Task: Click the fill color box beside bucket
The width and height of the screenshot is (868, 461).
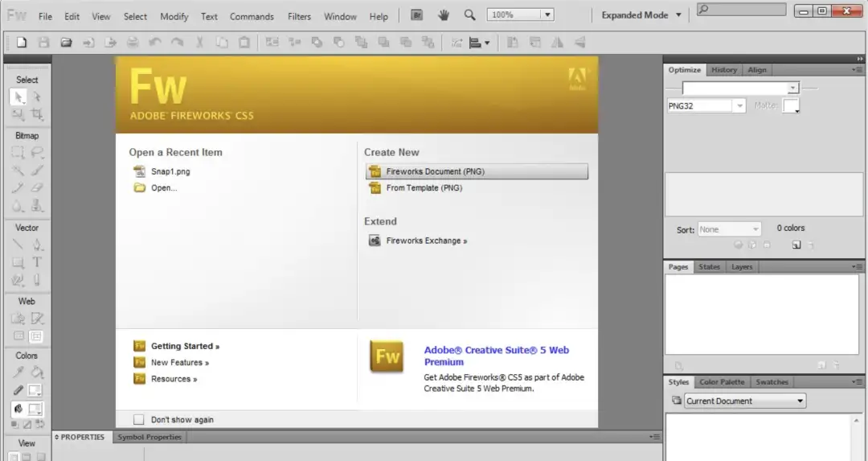Action: point(35,410)
